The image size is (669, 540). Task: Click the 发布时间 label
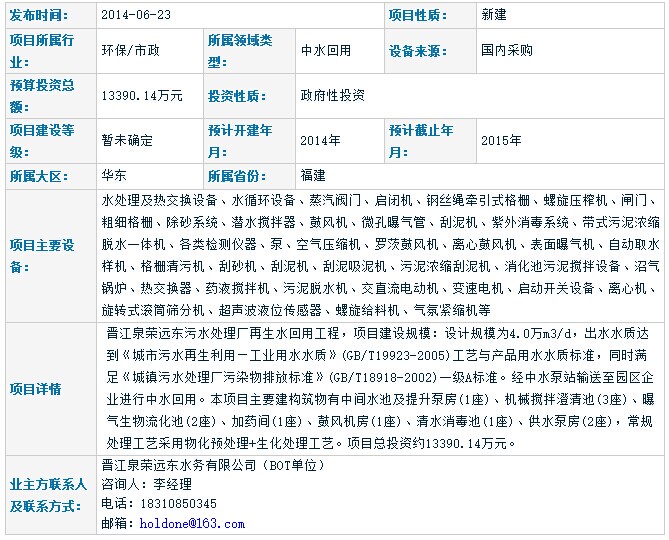[x=39, y=15]
